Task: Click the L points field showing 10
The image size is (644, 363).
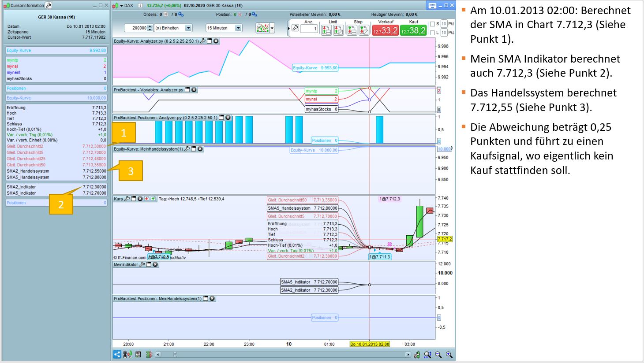Action: click(444, 33)
